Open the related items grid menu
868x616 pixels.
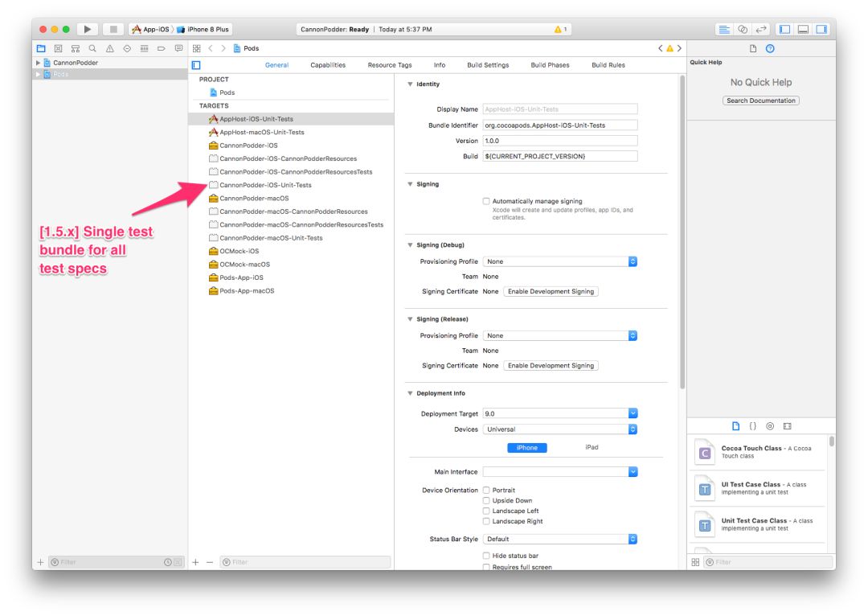[197, 49]
